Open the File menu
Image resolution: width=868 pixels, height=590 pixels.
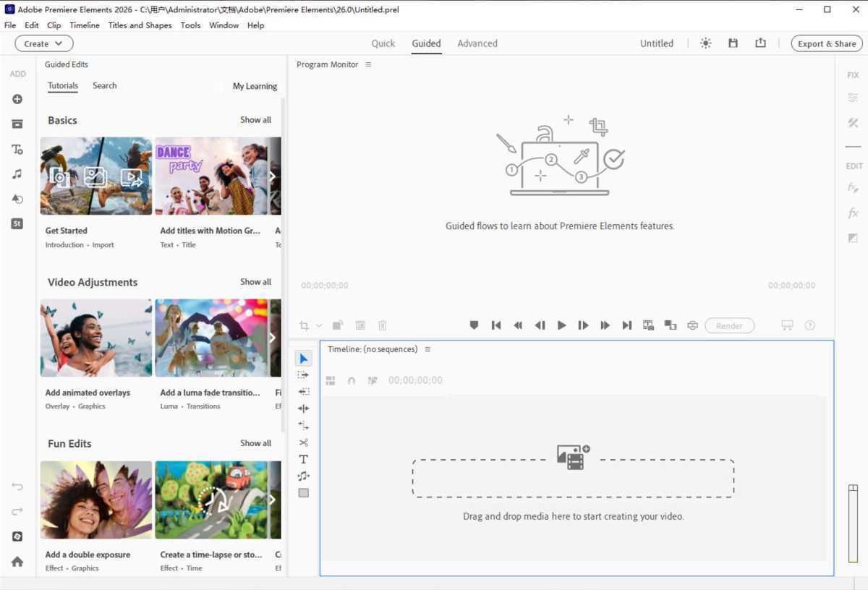(10, 25)
